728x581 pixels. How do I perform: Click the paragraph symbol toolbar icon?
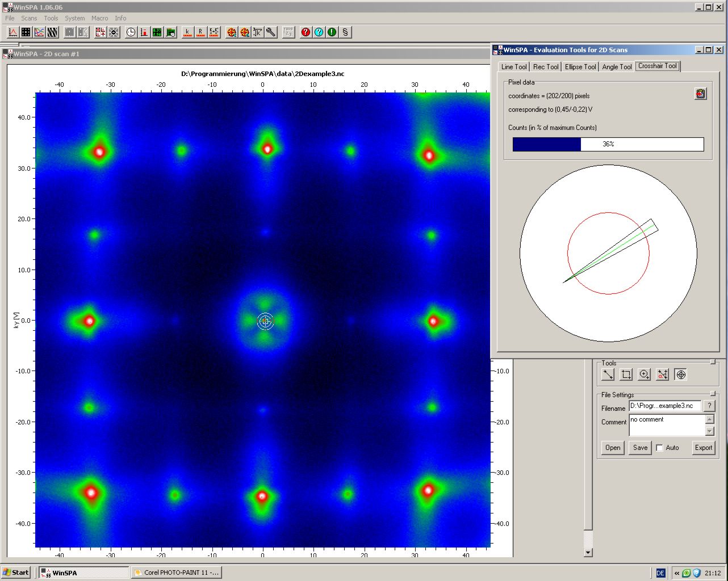coord(345,32)
